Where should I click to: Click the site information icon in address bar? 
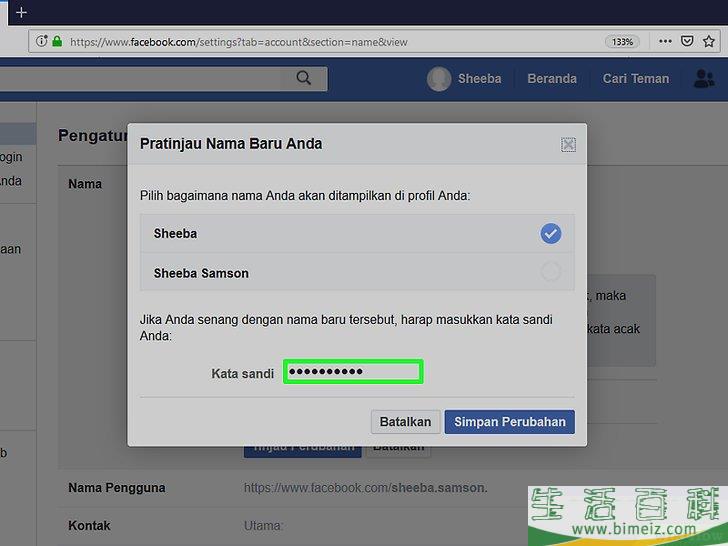tap(41, 41)
